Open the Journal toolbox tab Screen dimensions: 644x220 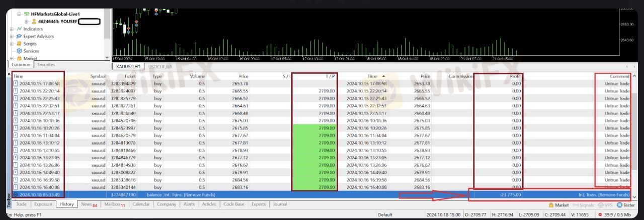279,204
